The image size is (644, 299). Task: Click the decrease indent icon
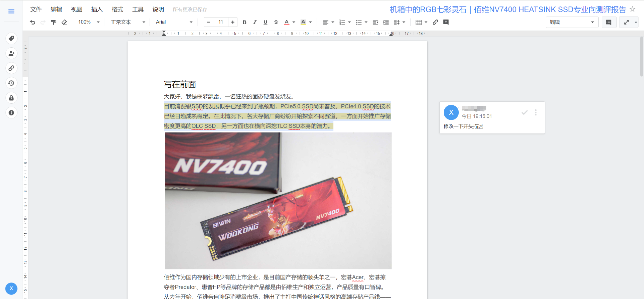[375, 22]
